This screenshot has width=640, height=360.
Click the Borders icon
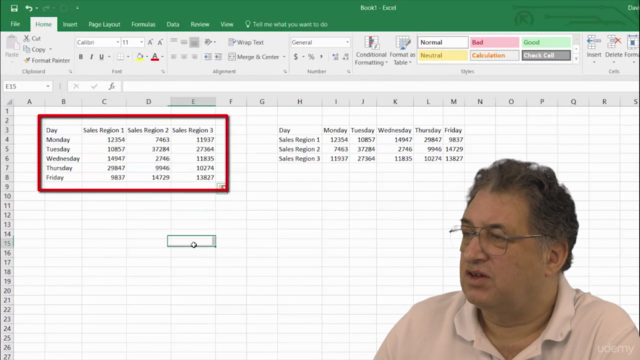[120, 57]
